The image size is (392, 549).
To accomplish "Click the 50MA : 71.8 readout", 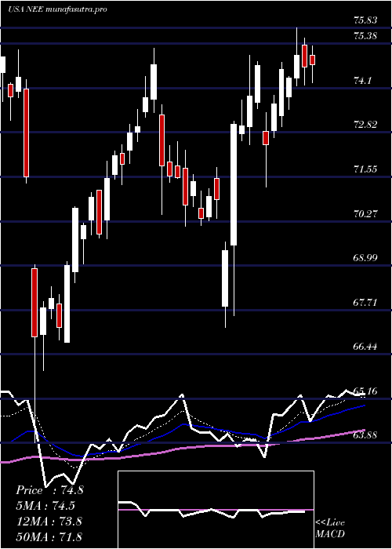I will (49, 536).
